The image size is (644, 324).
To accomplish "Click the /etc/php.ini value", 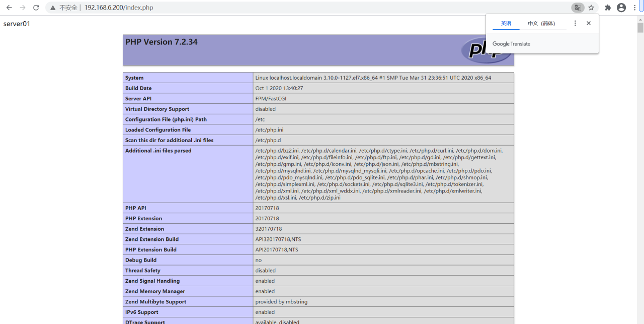I will pos(269,130).
